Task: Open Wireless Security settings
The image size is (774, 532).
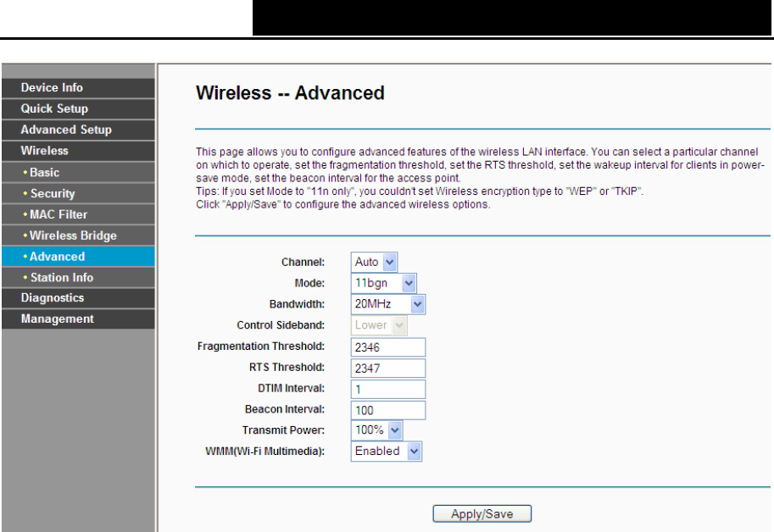Action: point(78,194)
